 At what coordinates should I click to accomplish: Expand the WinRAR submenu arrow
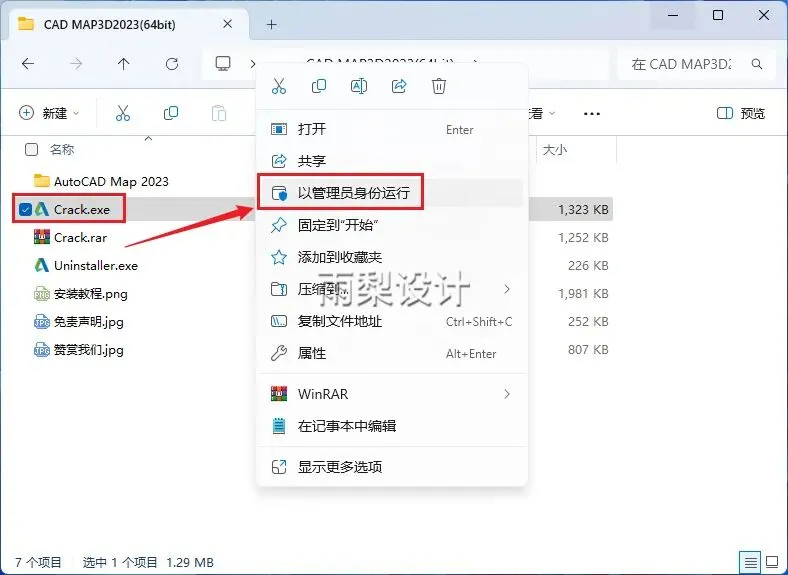click(507, 394)
